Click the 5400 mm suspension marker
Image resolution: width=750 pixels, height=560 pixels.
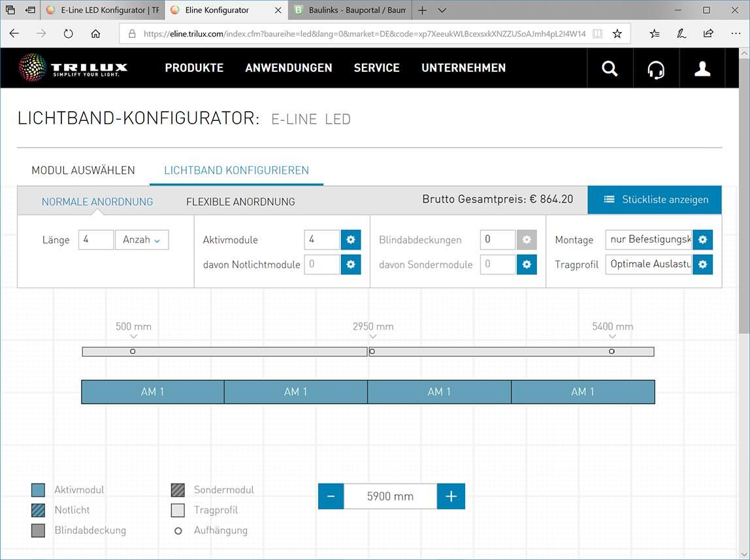click(611, 352)
